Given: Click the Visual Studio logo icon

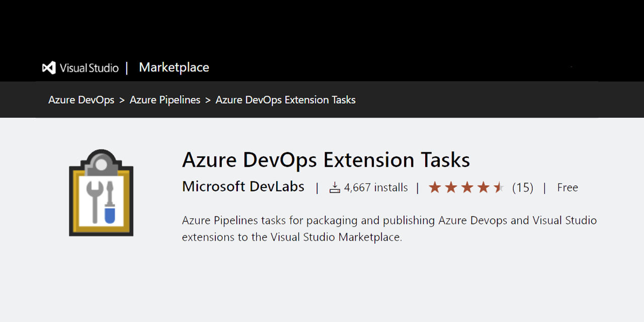Looking at the screenshot, I should (x=49, y=68).
